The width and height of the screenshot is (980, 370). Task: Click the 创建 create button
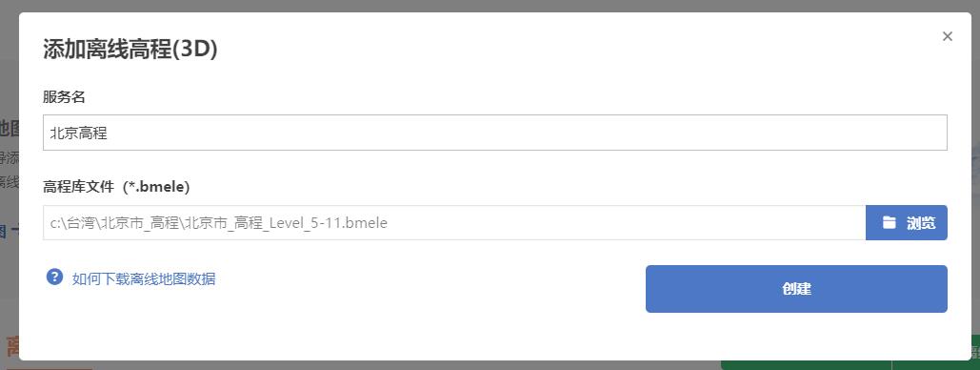(x=796, y=289)
